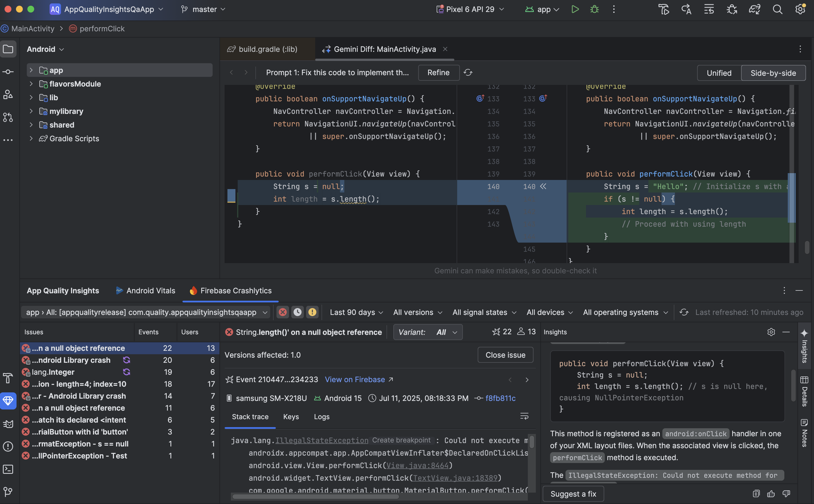Click the 'Close issue' button

(505, 355)
